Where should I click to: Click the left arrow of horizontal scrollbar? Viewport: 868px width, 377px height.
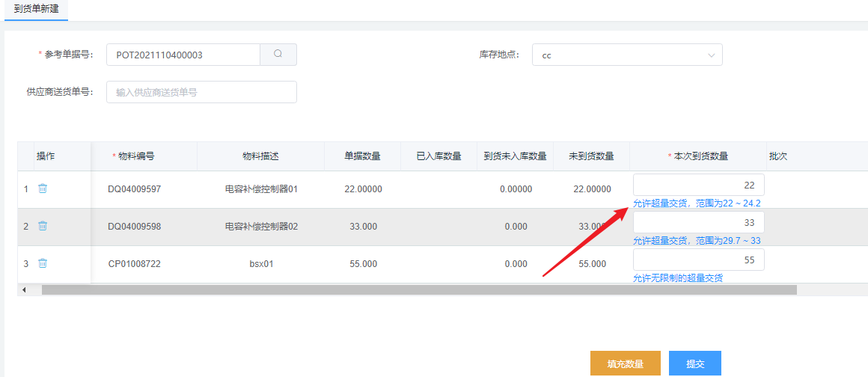click(x=24, y=289)
